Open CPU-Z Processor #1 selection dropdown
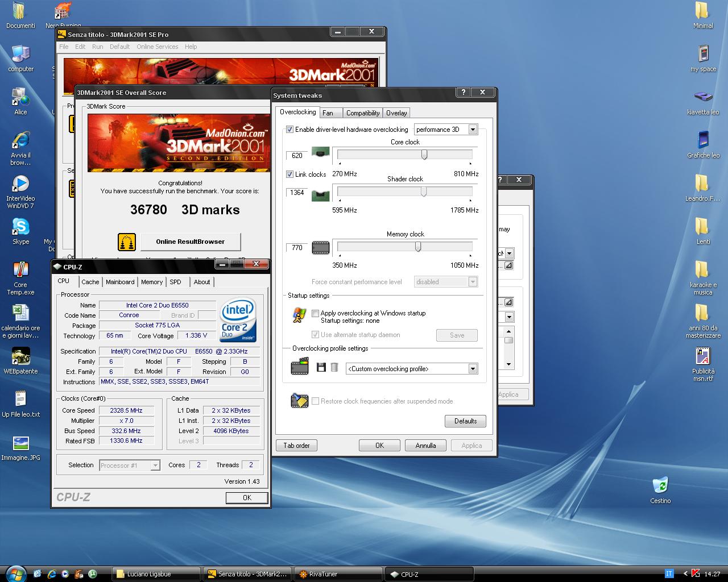 [x=130, y=465]
